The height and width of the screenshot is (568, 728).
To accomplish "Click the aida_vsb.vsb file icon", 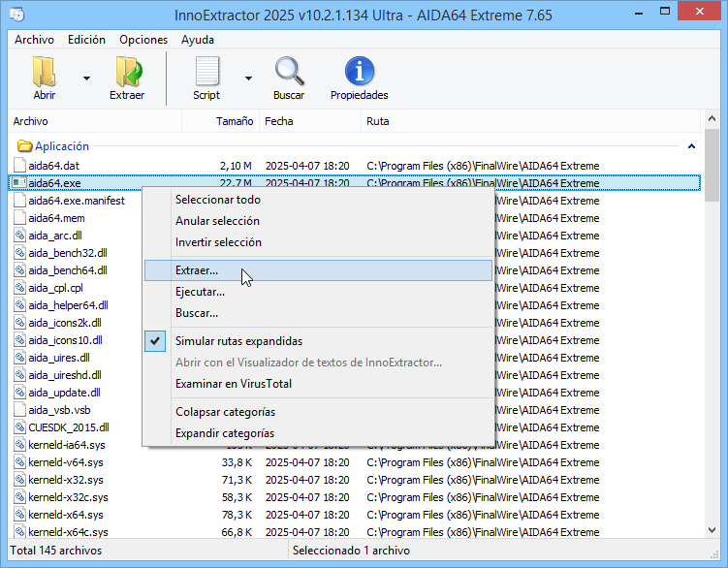I will (x=19, y=410).
